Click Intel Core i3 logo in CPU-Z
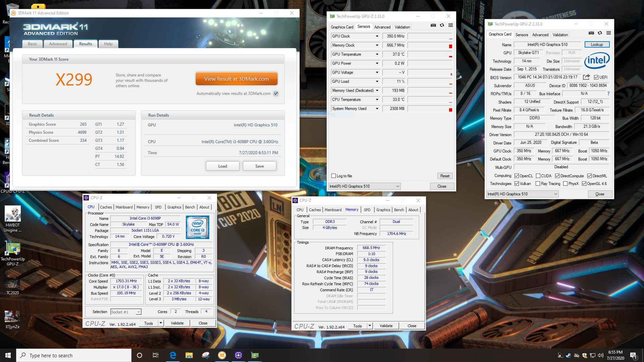The width and height of the screenshot is (644, 362). (198, 227)
